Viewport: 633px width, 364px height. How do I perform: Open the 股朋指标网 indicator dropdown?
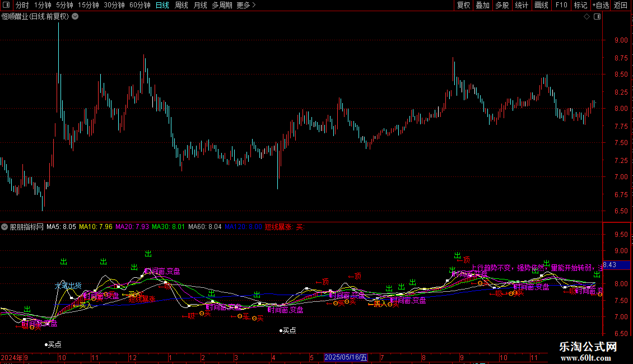tap(4, 227)
